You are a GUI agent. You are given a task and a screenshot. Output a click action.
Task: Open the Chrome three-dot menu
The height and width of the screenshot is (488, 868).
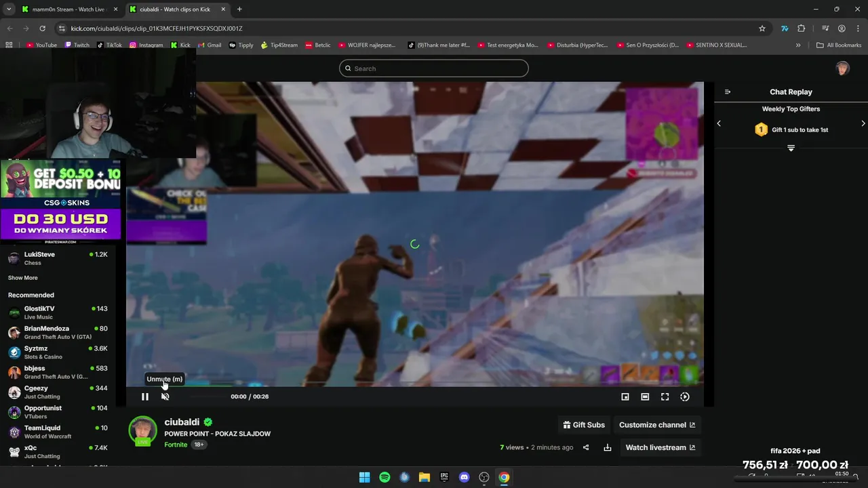tap(858, 28)
